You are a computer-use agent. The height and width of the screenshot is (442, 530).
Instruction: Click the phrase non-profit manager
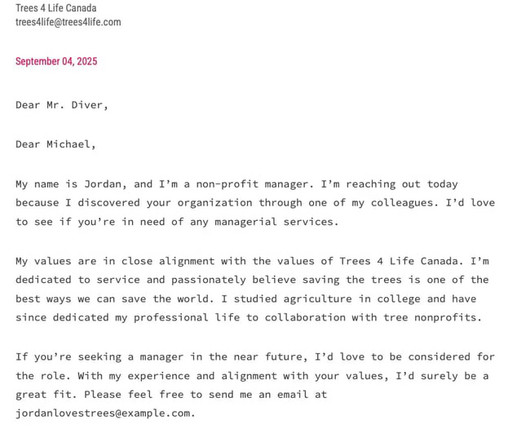(x=252, y=184)
